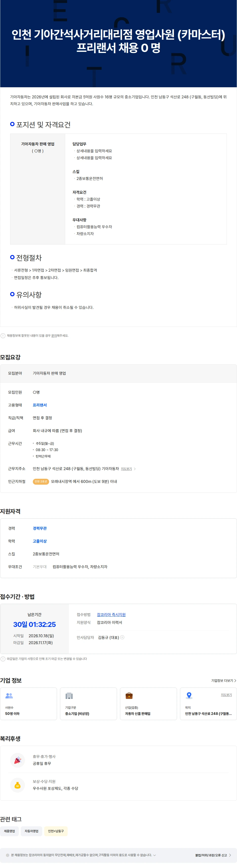Image resolution: width=237 pixels, height=868 pixels.
Task: Click the job title banner heading
Action: click(118, 41)
